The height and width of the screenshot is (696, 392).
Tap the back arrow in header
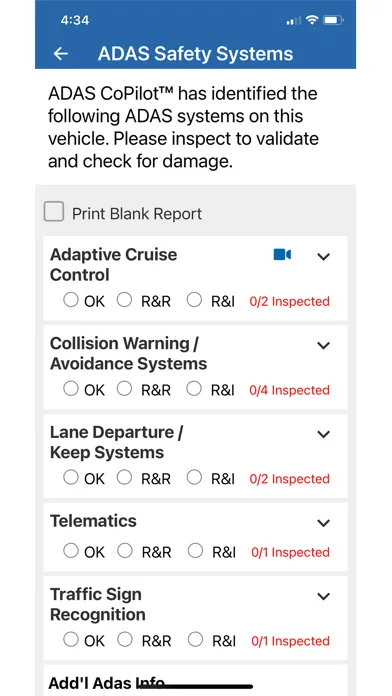point(60,54)
